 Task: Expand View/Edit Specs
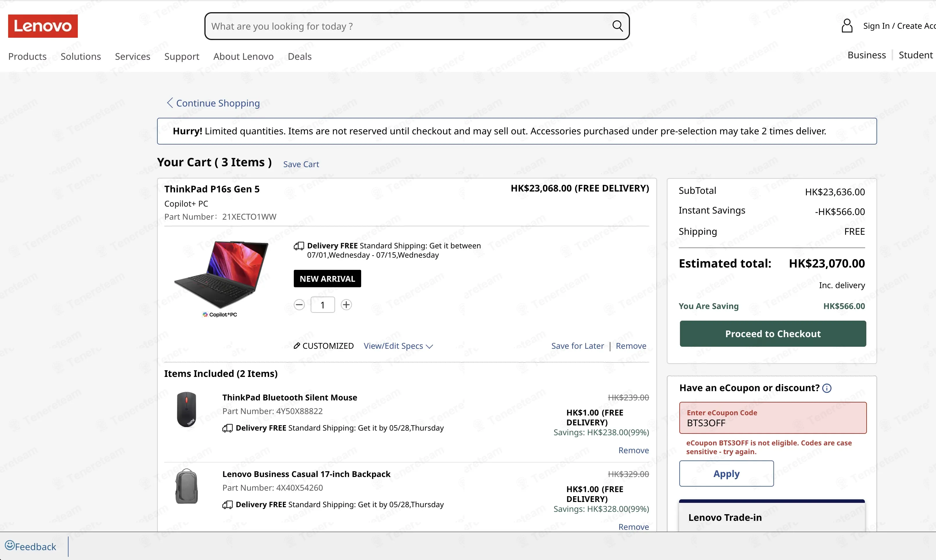click(x=398, y=346)
